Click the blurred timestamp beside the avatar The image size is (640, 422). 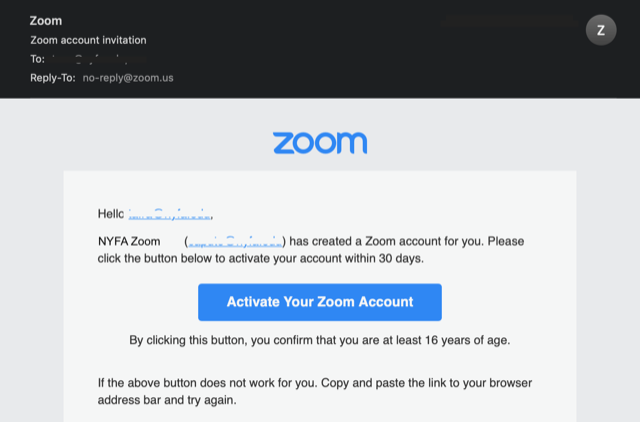(509, 20)
